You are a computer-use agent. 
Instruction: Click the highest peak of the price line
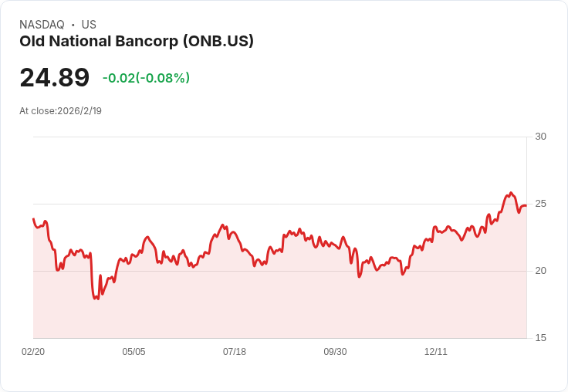tap(510, 193)
